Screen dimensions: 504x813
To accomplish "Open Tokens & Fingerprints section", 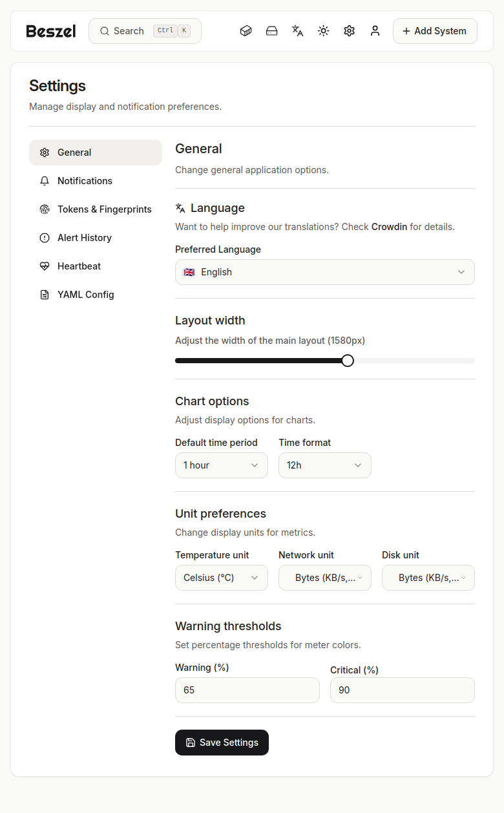I will 96,209.
